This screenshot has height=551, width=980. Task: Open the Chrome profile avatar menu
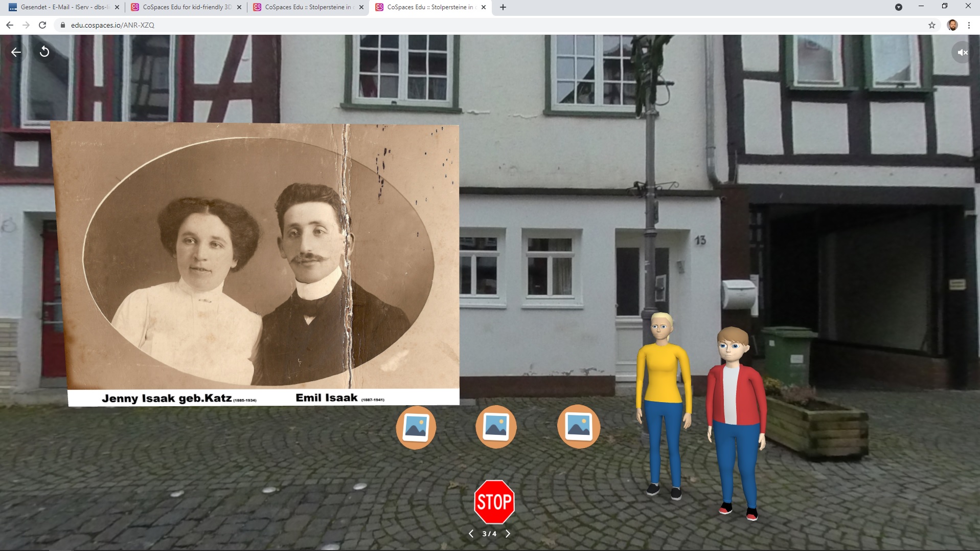tap(952, 24)
